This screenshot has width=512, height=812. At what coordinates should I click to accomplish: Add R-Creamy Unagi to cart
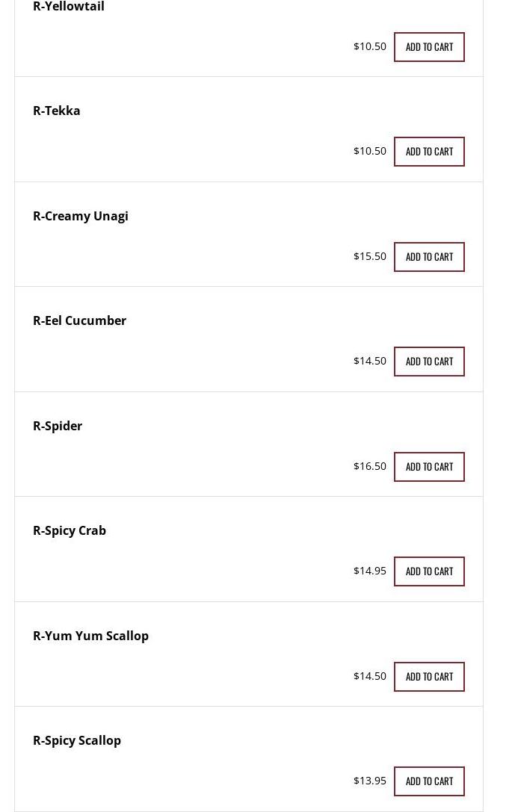tap(429, 257)
